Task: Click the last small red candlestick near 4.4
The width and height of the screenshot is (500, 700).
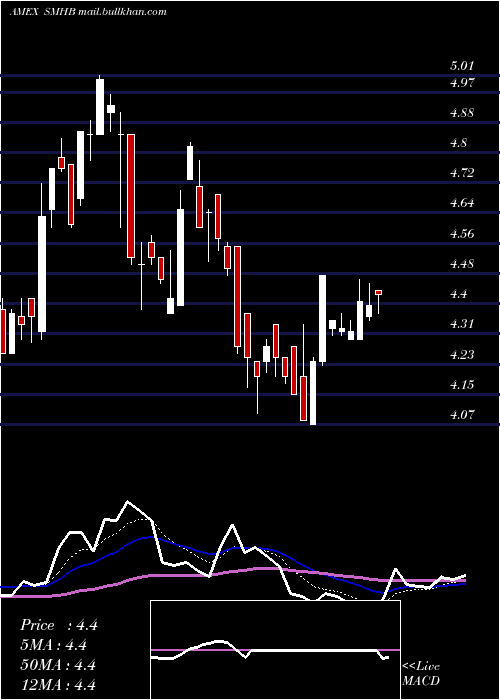Action: (379, 292)
